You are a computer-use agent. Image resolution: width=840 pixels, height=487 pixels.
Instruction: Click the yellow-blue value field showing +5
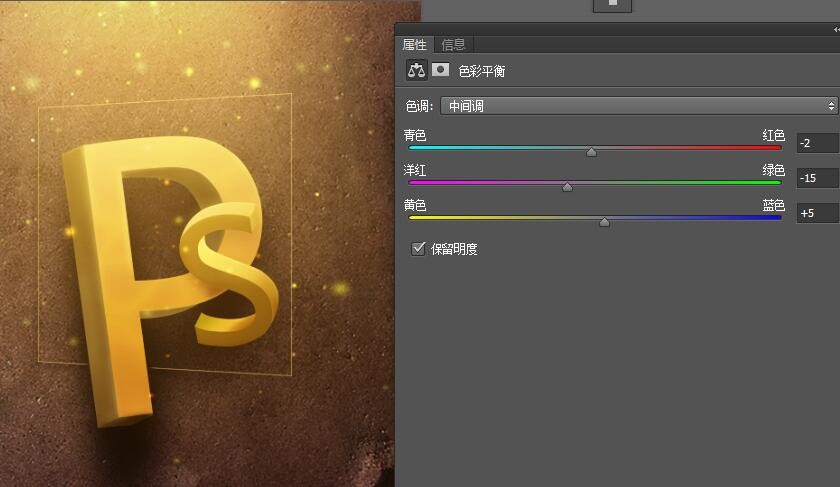817,213
